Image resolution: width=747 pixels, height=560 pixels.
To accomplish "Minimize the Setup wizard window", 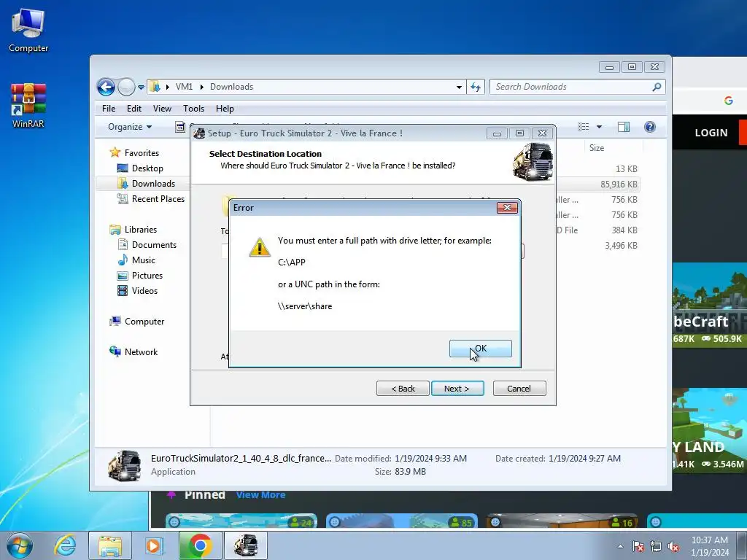I will (497, 133).
